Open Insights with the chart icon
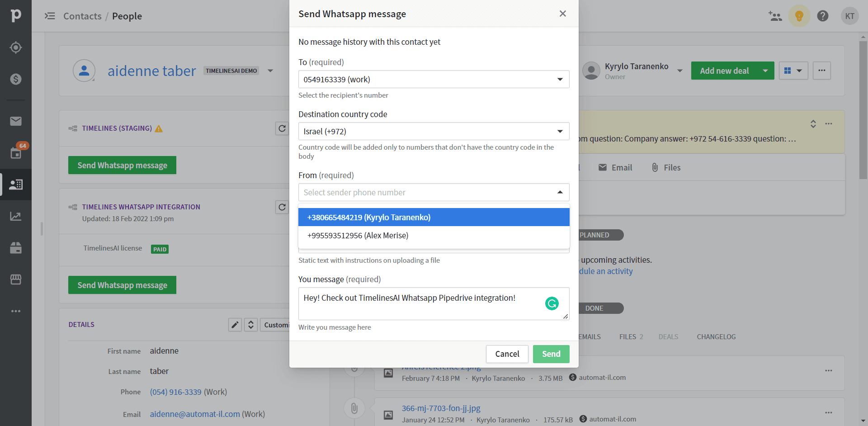This screenshot has width=868, height=426. [16, 216]
